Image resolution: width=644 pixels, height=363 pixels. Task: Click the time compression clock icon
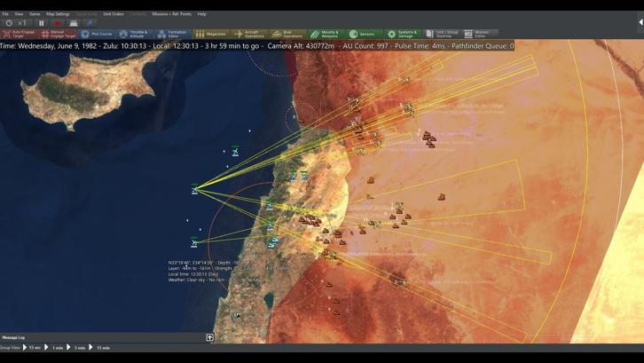tap(9, 23)
